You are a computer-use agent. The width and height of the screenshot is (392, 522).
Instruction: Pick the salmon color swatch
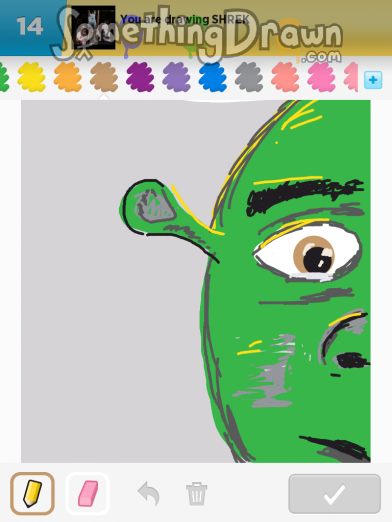coord(285,77)
